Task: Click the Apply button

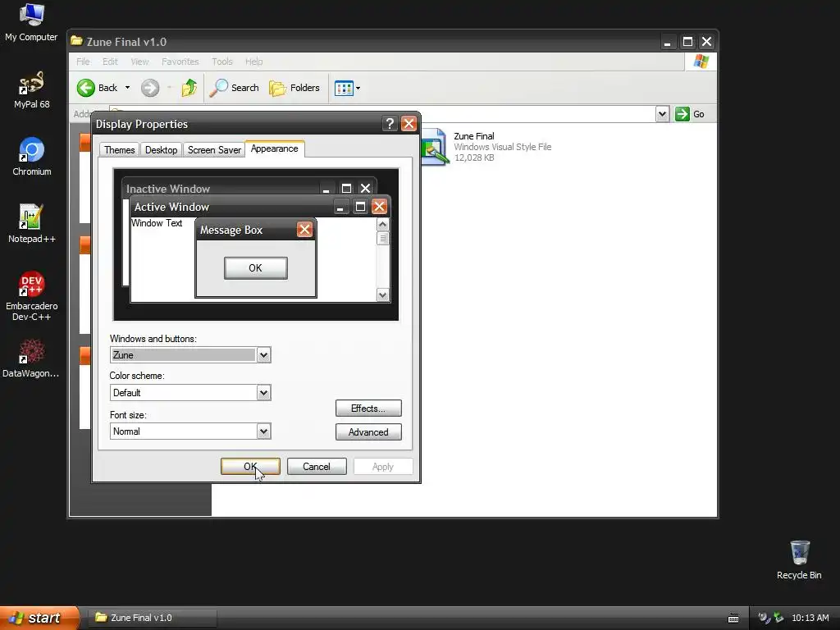Action: pos(383,467)
